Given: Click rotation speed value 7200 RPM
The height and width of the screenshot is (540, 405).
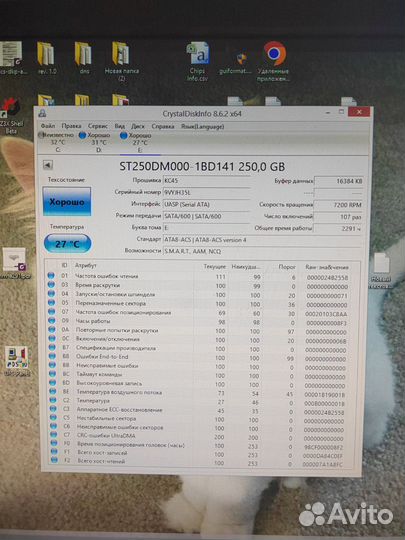Looking at the screenshot, I should pos(339,205).
